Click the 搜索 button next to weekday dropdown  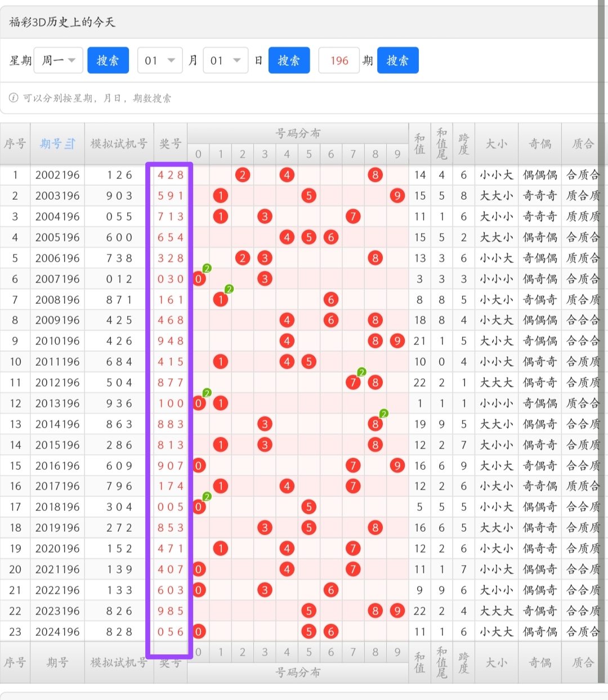[108, 60]
